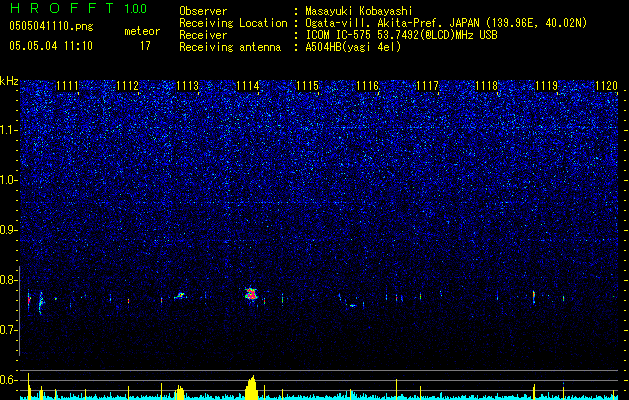Click the observer name Masayuki Kobayashi
The width and height of the screenshot is (629, 400).
click(x=359, y=11)
